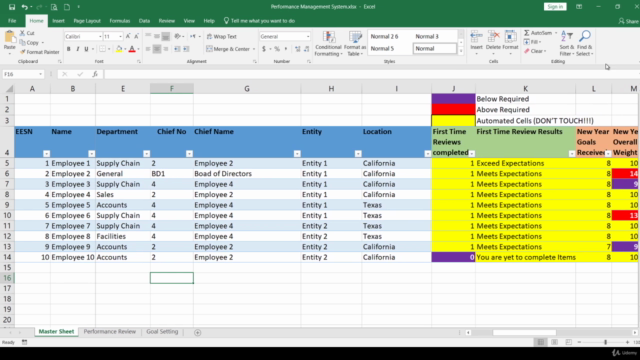Decrease the font size
The width and height of the screenshot is (640, 360).
point(136,36)
